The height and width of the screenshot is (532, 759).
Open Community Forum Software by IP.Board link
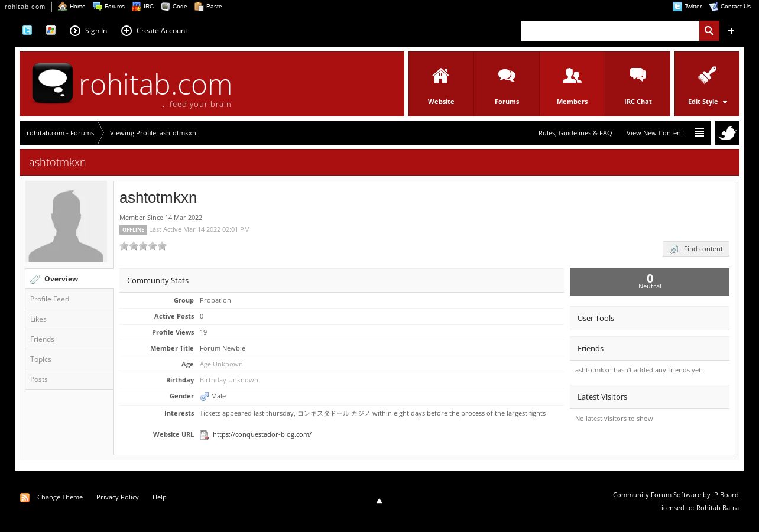click(676, 495)
